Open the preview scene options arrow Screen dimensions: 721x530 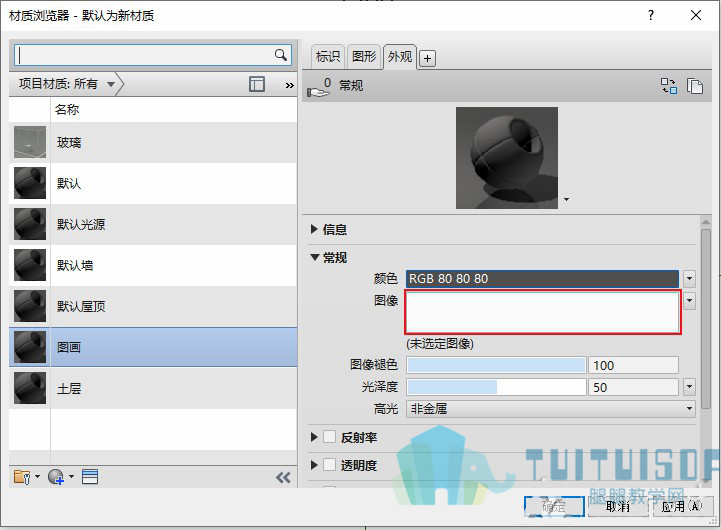[x=566, y=199]
